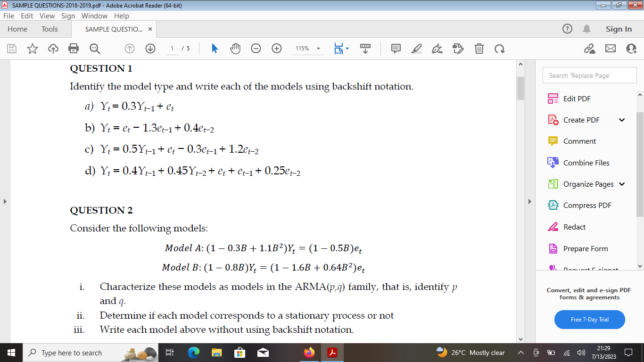644x362 pixels.
Task: Delete pages with the trash icon
Action: coord(479,49)
